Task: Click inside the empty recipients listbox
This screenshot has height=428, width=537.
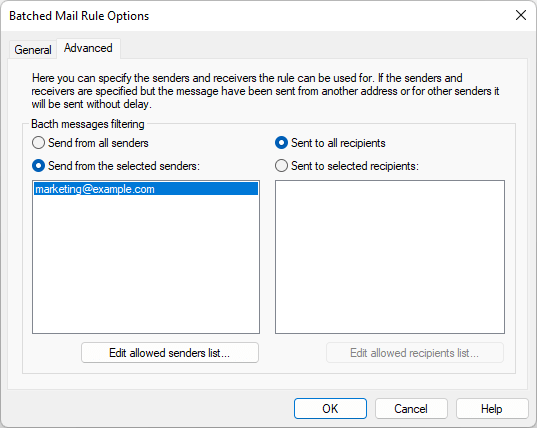Action: click(x=390, y=257)
